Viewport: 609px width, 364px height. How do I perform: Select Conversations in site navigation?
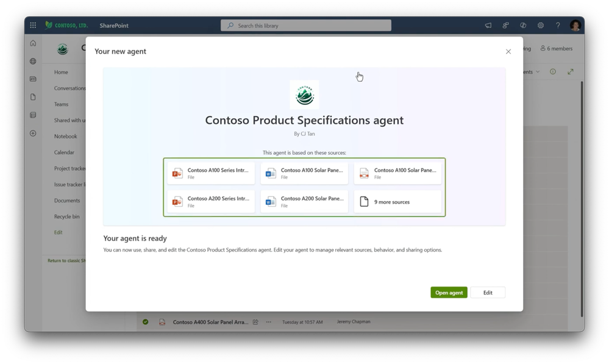(69, 88)
